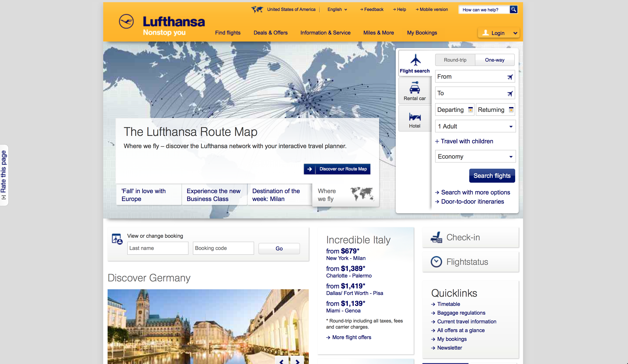Image resolution: width=628 pixels, height=364 pixels.
Task: Click the Returning date field
Action: [x=495, y=110]
